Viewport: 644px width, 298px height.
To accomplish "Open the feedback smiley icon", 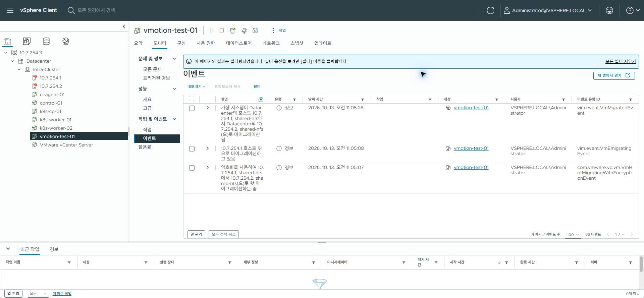I will click(609, 10).
